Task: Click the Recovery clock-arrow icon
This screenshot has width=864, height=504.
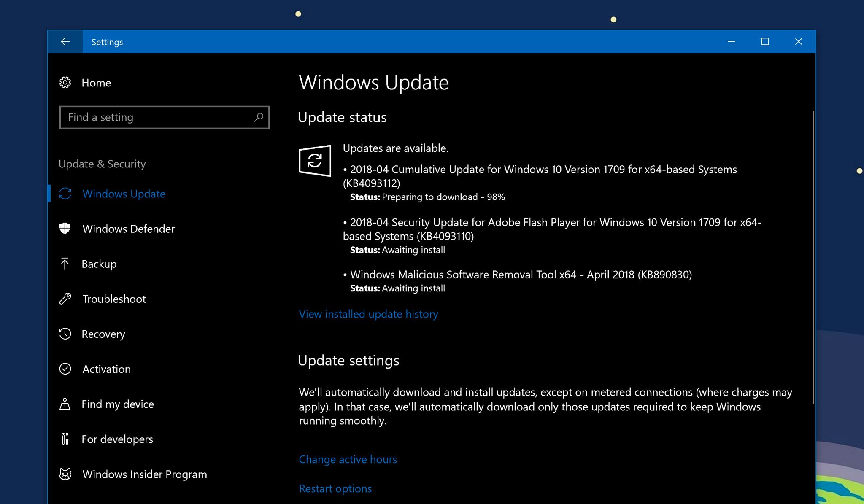Action: coord(65,334)
